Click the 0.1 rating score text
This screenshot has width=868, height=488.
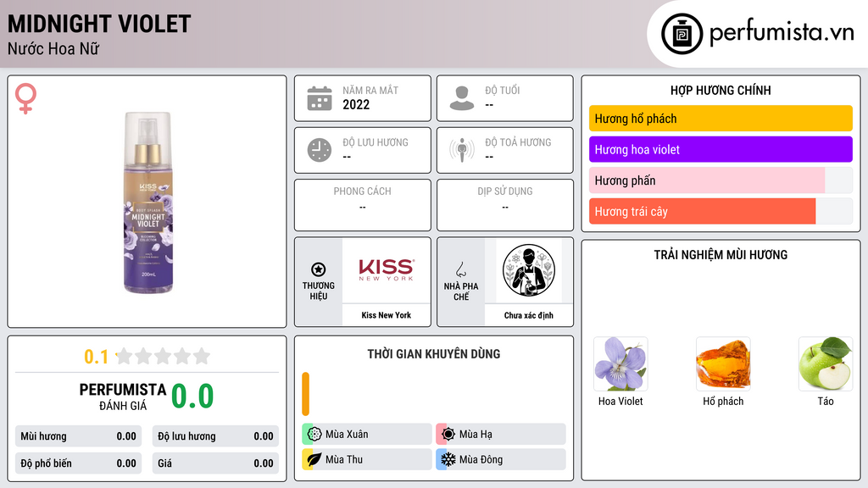coord(96,357)
